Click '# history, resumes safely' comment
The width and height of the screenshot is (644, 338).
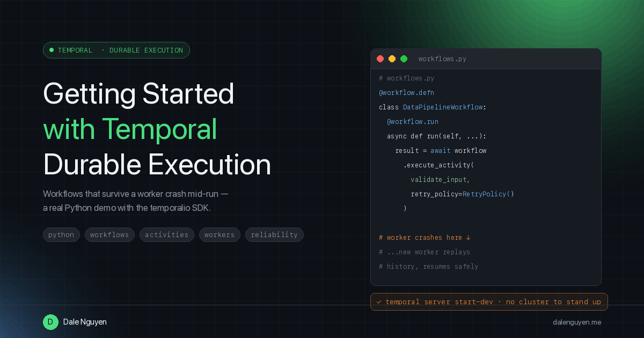tap(428, 267)
